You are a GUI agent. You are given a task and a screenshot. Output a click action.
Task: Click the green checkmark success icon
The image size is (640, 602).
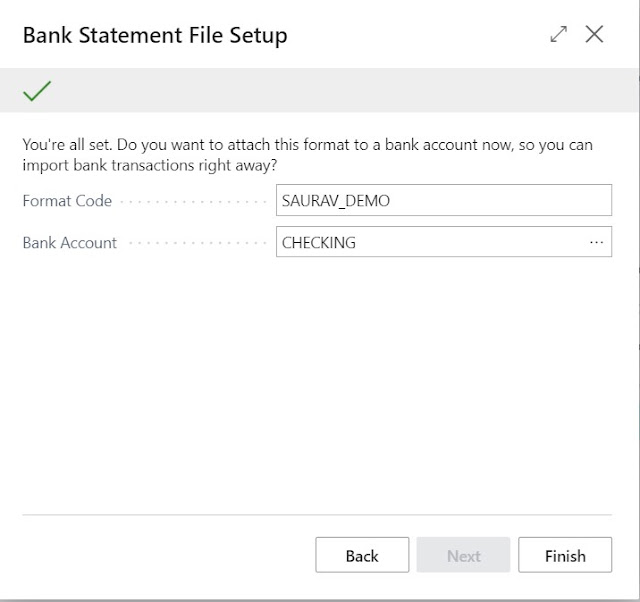coord(37,91)
